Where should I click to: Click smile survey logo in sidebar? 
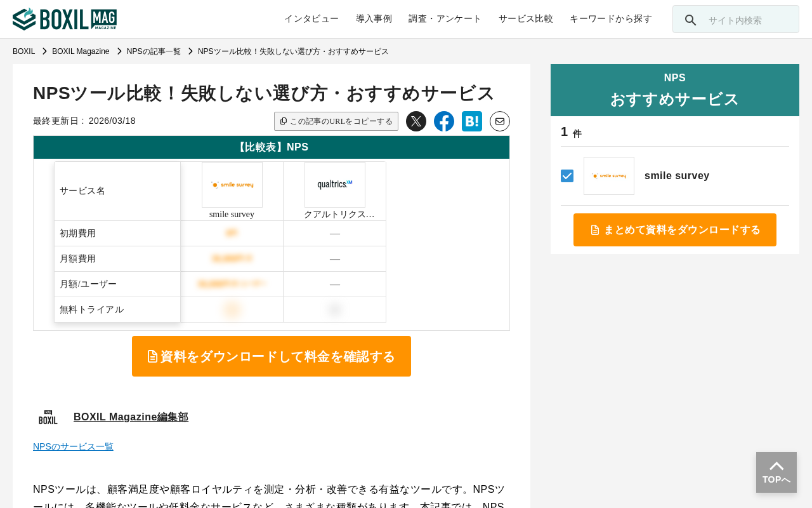pos(609,176)
